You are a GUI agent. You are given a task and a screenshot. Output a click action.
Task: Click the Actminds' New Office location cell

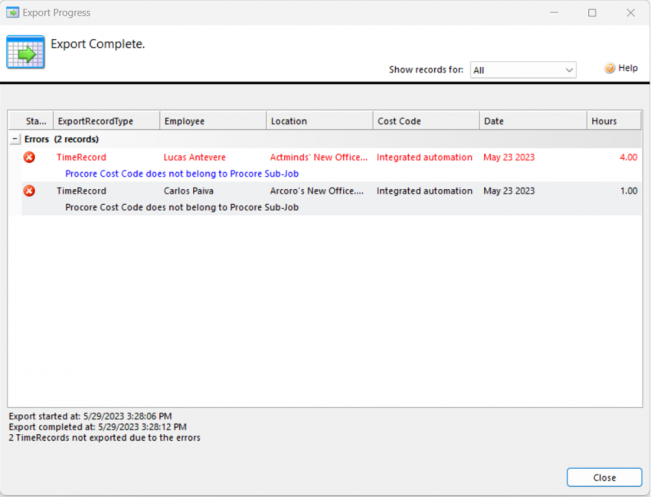(x=319, y=157)
